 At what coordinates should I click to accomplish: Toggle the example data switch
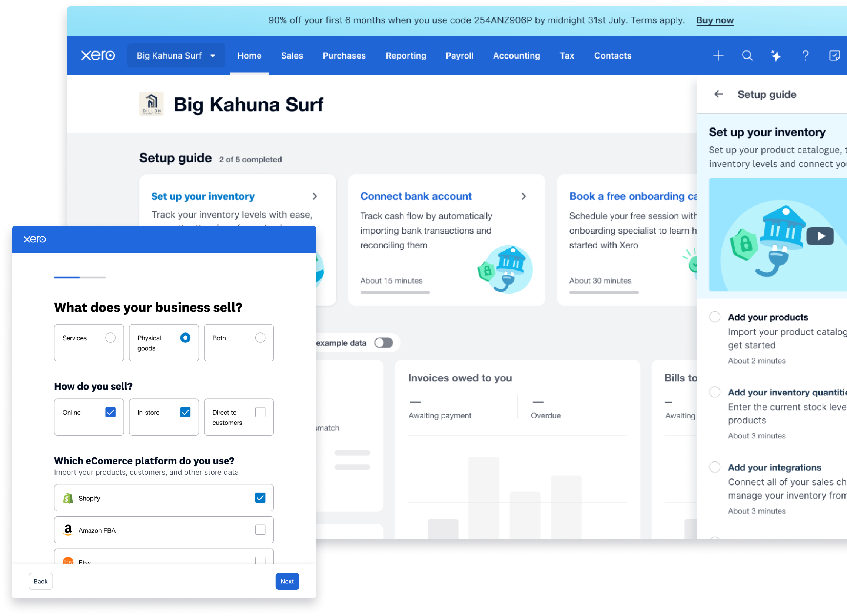click(383, 343)
